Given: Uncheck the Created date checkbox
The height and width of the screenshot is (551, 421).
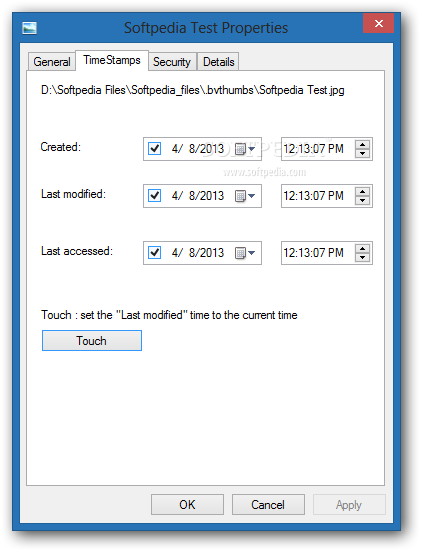Looking at the screenshot, I should 154,149.
